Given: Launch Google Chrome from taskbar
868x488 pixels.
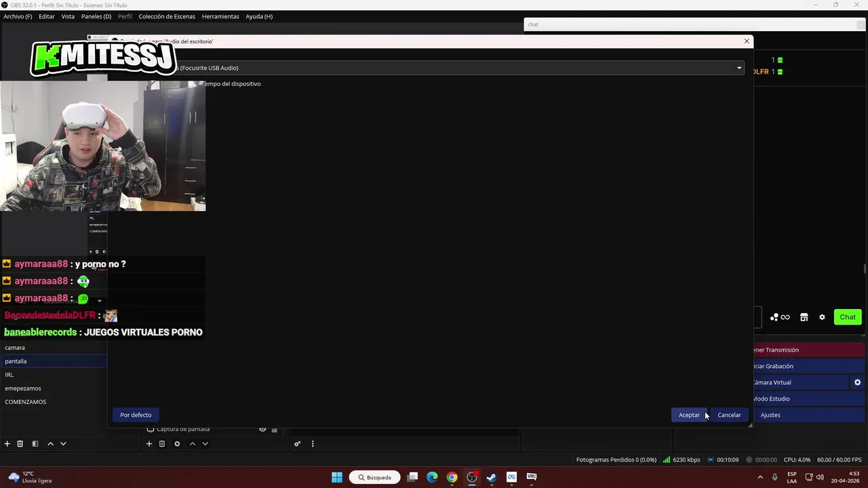Looking at the screenshot, I should 452,477.
